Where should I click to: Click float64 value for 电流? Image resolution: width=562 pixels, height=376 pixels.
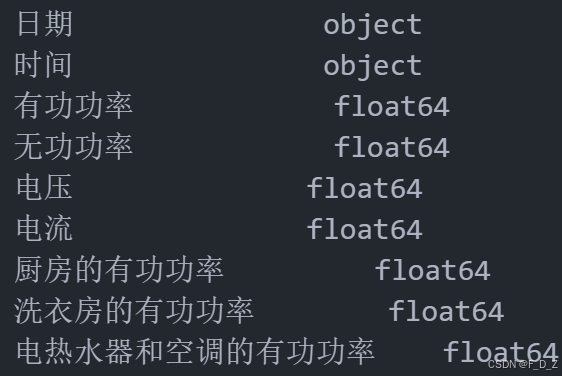365,229
